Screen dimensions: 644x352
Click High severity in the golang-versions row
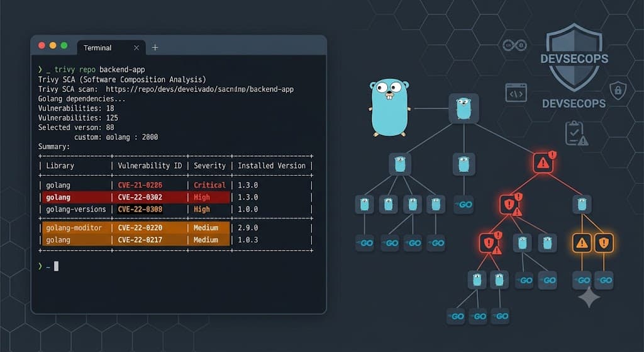202,209
